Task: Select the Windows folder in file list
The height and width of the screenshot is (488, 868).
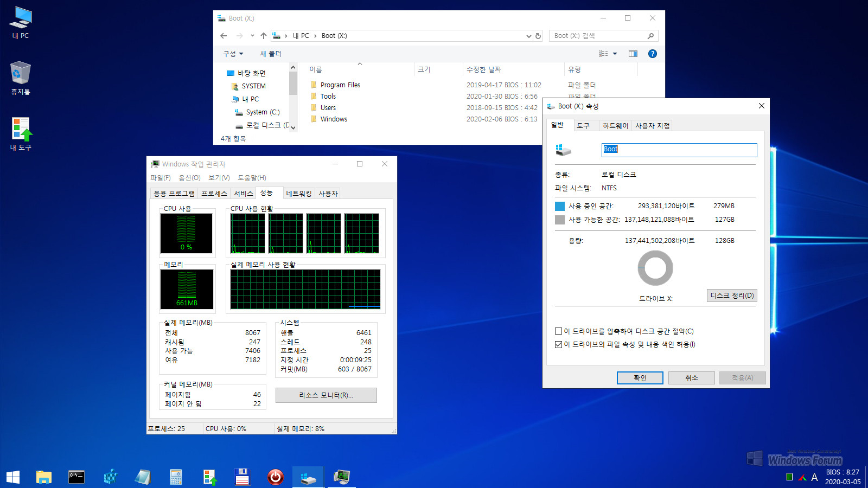Action: (334, 119)
